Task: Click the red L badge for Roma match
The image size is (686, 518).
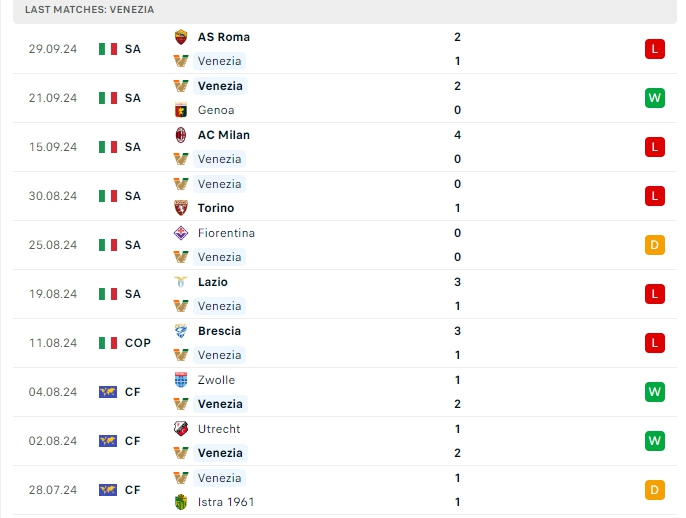Action: [655, 49]
